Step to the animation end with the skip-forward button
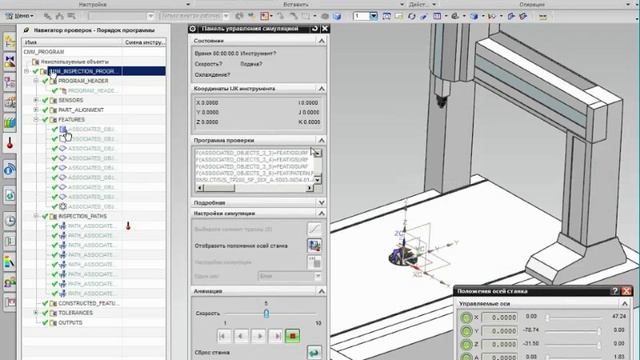Screen dimensions: 640x360 (276, 336)
